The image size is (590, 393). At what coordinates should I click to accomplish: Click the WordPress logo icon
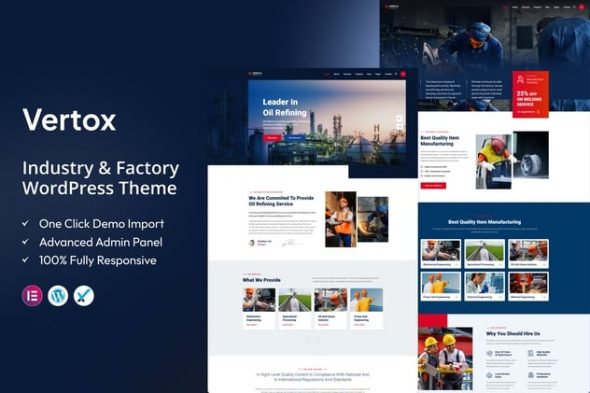coord(58,296)
